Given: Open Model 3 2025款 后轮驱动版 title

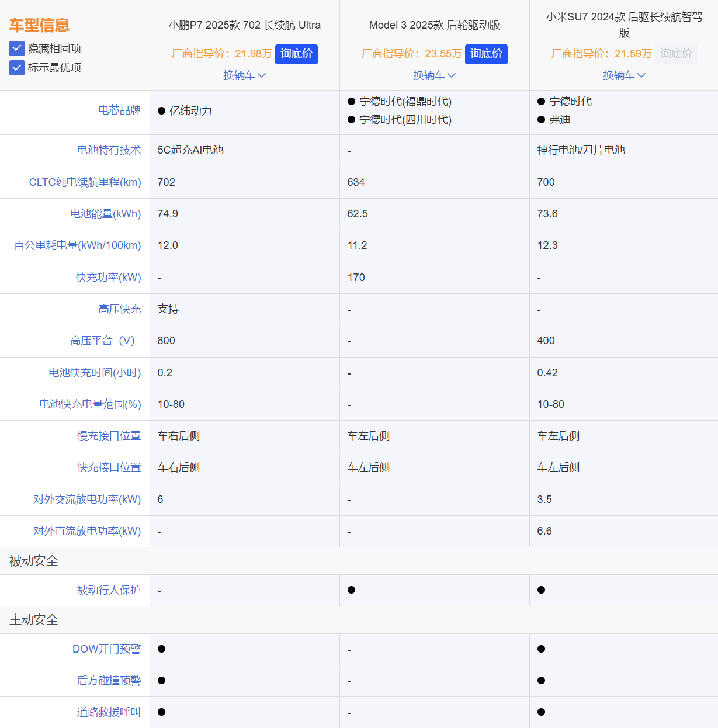Looking at the screenshot, I should pos(435,25).
